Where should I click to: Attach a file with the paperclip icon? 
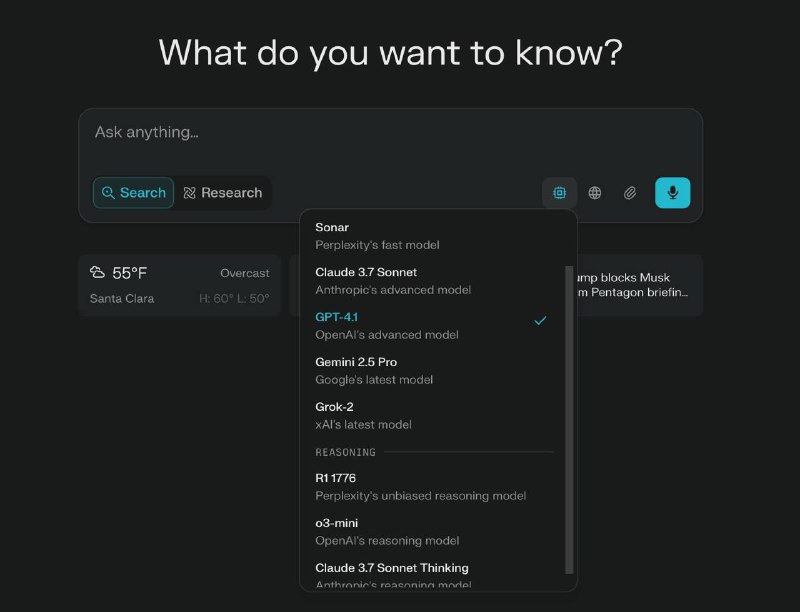pos(630,193)
